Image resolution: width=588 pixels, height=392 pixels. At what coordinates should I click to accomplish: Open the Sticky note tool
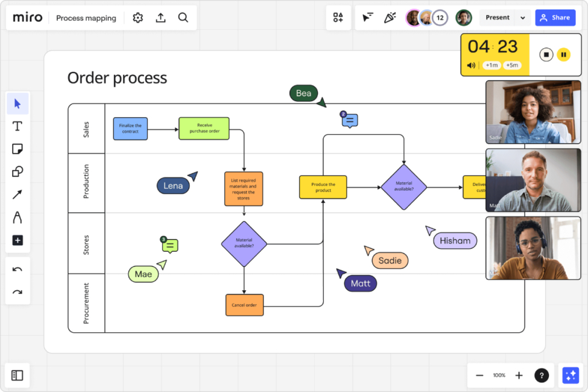click(x=17, y=148)
